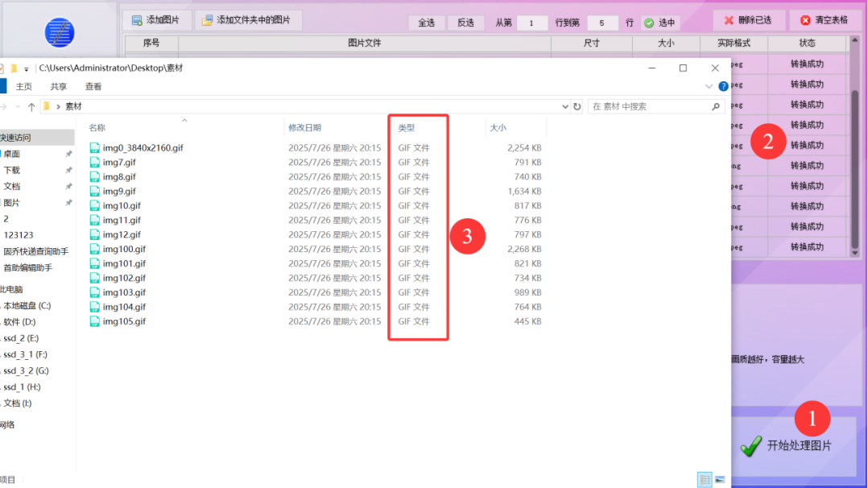This screenshot has width=868, height=488.
Task: Open address bar history dropdown
Action: point(564,106)
